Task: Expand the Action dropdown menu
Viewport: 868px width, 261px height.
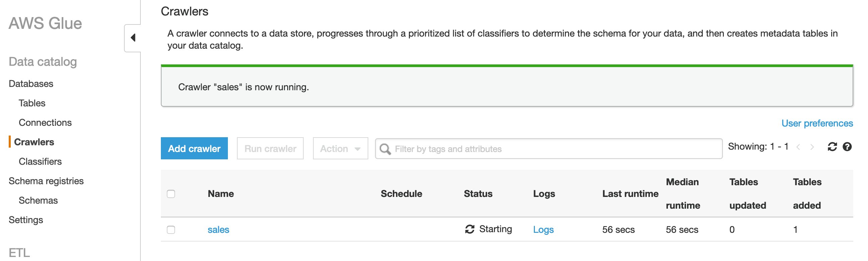Action: [x=339, y=148]
